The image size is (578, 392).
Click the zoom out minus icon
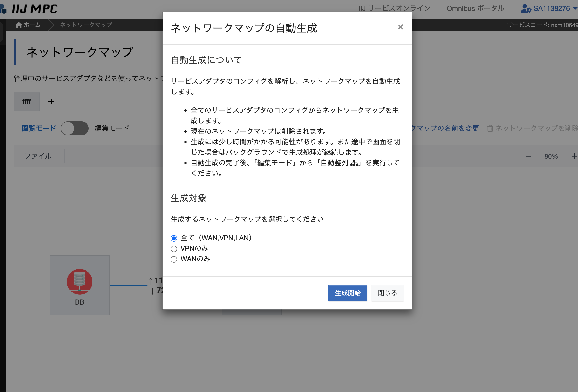point(528,156)
